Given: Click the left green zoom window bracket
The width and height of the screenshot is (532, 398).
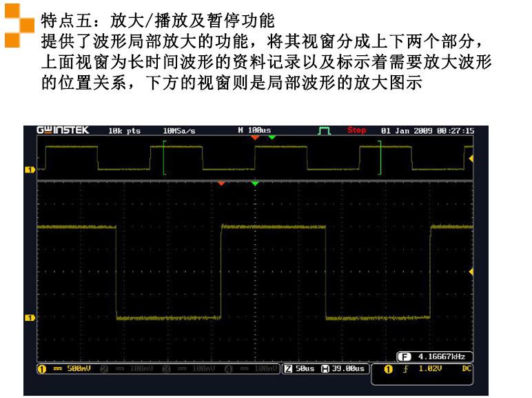Looking at the screenshot, I should point(164,157).
